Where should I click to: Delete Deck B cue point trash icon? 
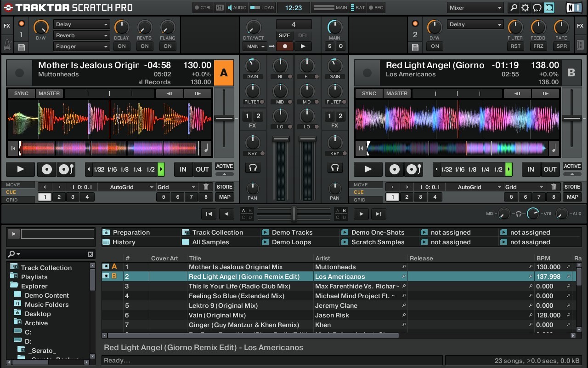(554, 187)
